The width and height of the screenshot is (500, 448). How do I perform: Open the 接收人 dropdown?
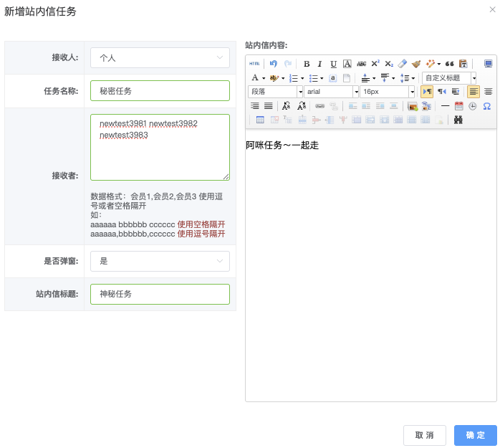coord(160,57)
